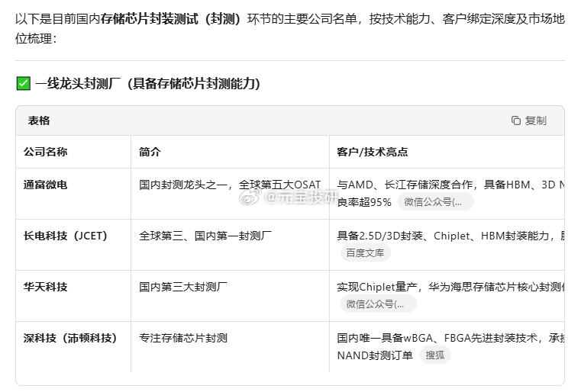
Task: Click text 与AMD、长江存储深度合作
Action: pos(405,185)
